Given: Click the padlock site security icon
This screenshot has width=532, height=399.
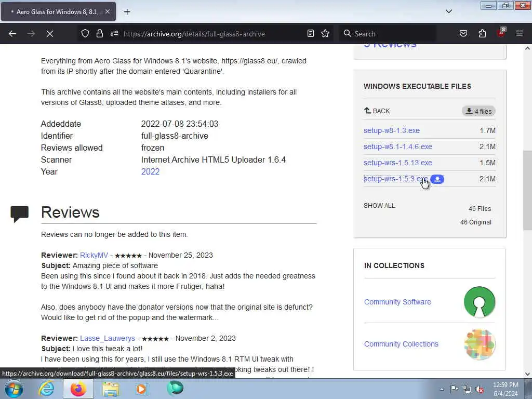Looking at the screenshot, I should (99, 33).
